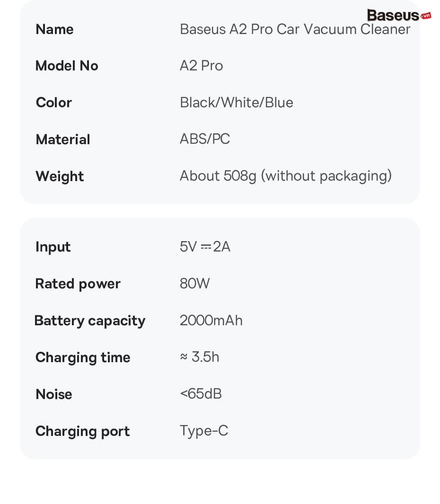The image size is (440, 504).
Task: Click the product name "Baseus A2 Pro Car Vacuum Cleaner"
Action: point(295,29)
